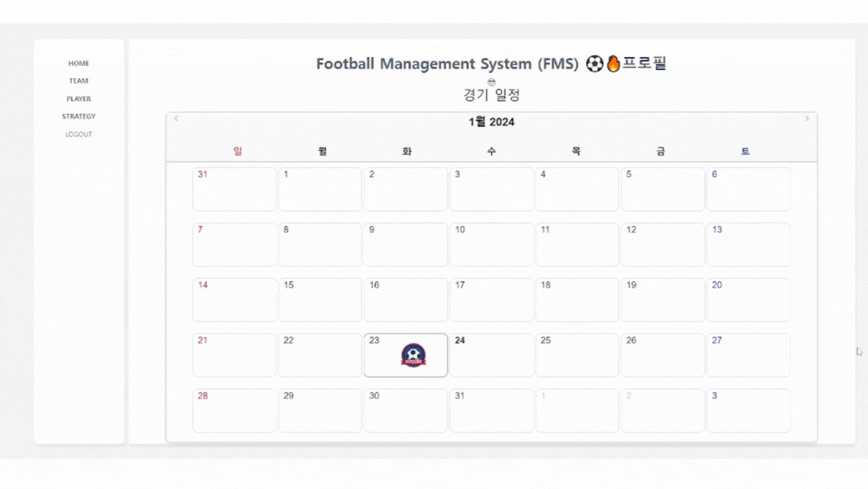
Task: Click the right arrow to view February 2024
Action: click(807, 119)
